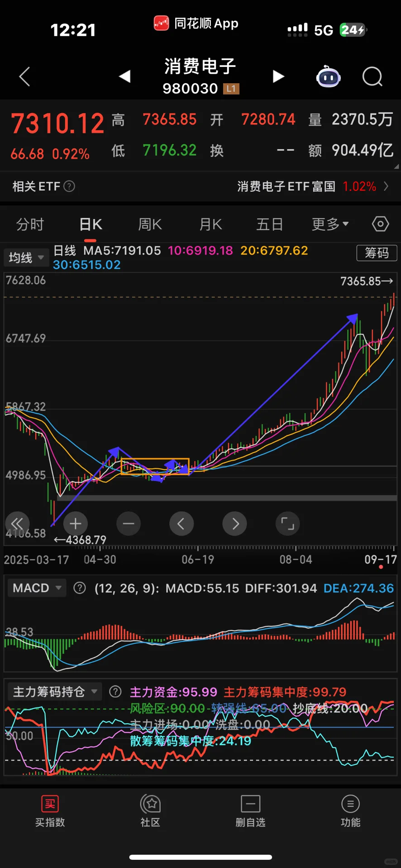Switch to 五日 tab
The width and height of the screenshot is (401, 868).
coord(270,224)
